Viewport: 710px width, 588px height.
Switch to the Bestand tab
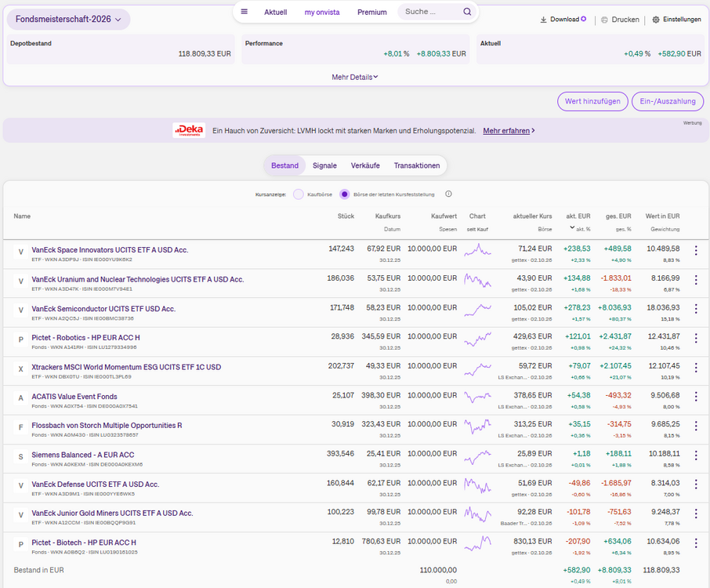pyautogui.click(x=284, y=165)
